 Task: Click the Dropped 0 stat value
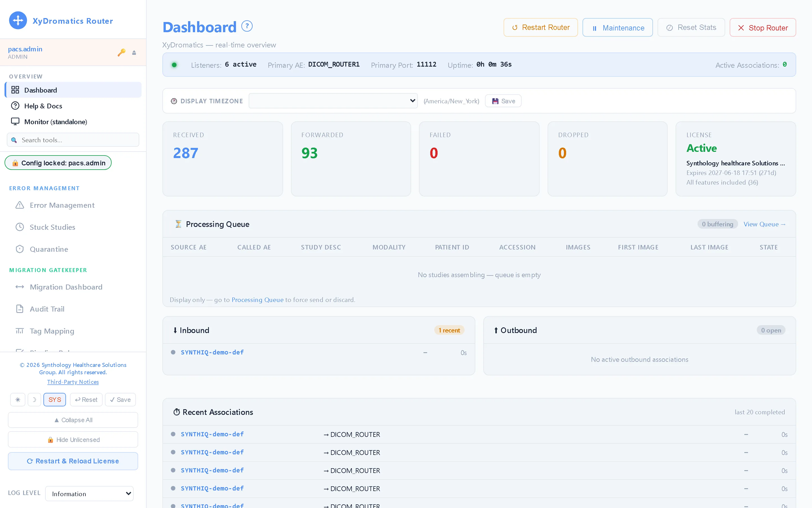(x=562, y=153)
